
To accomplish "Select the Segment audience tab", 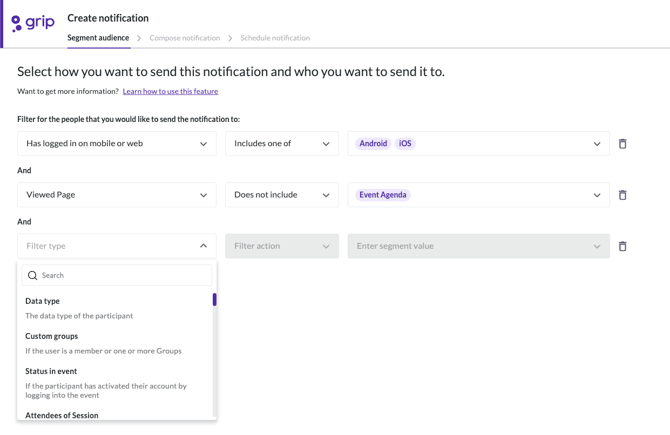I will click(98, 38).
